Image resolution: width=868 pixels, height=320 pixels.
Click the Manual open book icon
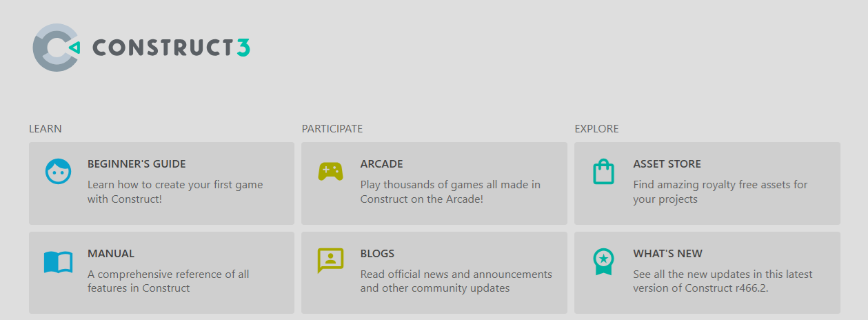point(59,261)
